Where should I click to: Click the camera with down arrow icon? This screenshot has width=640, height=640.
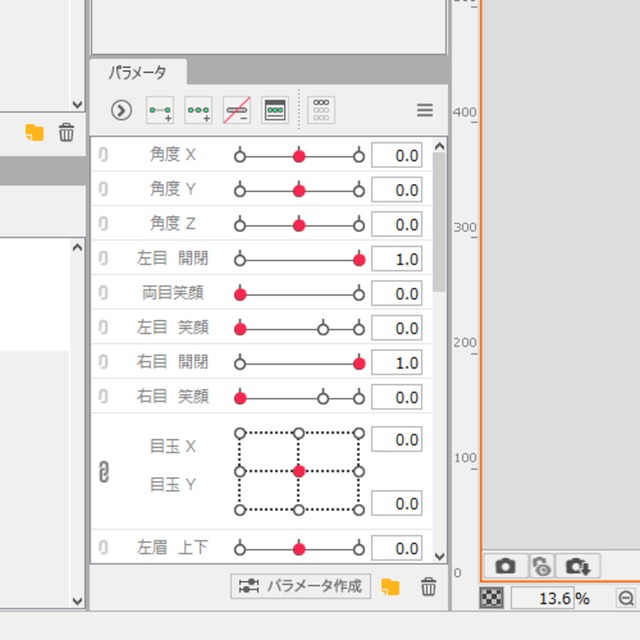[578, 566]
